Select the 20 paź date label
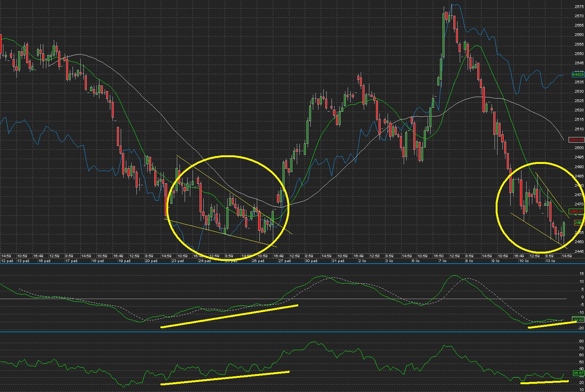The image size is (585, 392). click(x=151, y=261)
